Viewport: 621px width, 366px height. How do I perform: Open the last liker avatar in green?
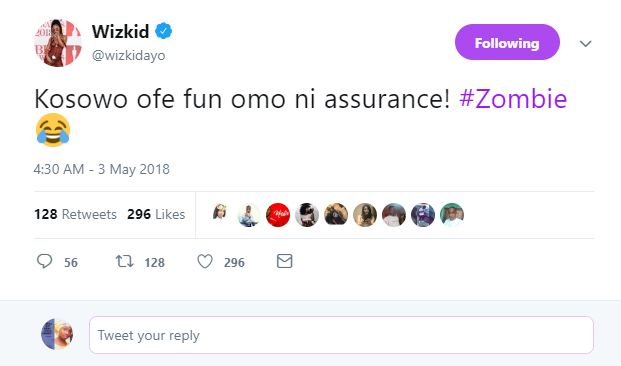tap(452, 215)
